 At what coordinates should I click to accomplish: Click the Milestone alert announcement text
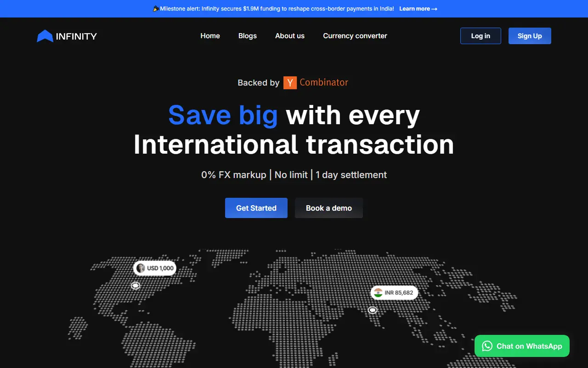click(x=277, y=9)
